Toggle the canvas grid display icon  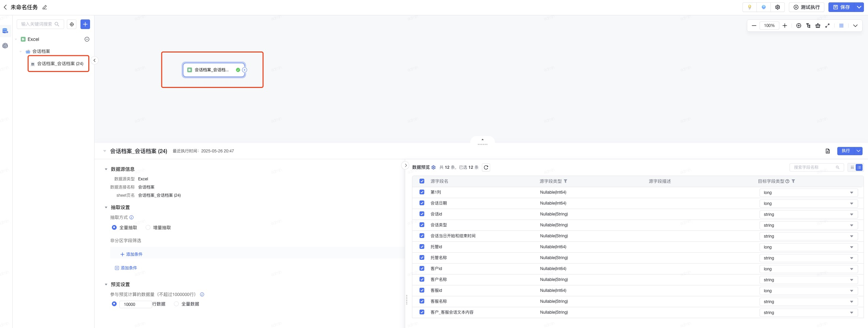pos(841,26)
